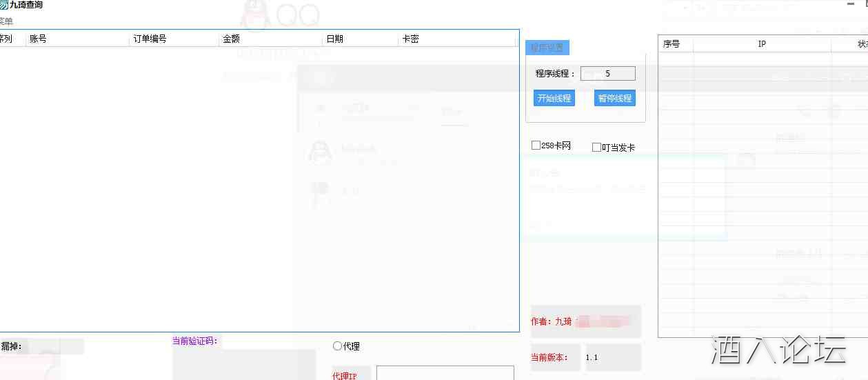Screen dimensions: 868x380
Task: Click the 当前验证码 label
Action: [x=195, y=341]
